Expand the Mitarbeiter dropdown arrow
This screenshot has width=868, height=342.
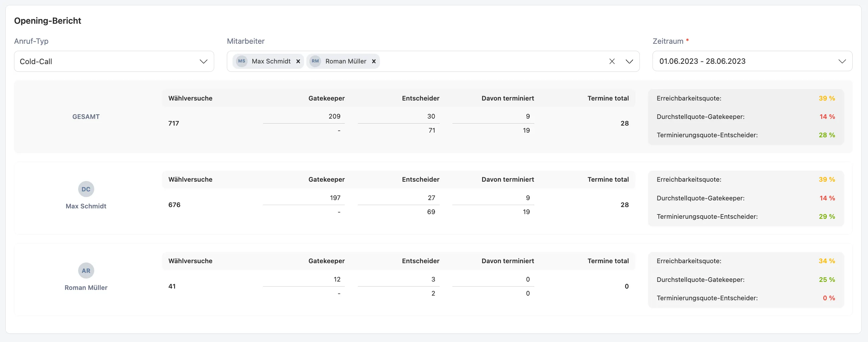pos(629,61)
